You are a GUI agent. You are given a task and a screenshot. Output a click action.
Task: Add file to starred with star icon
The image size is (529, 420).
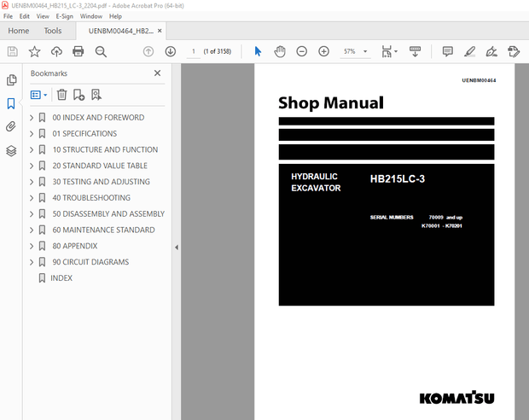point(34,51)
